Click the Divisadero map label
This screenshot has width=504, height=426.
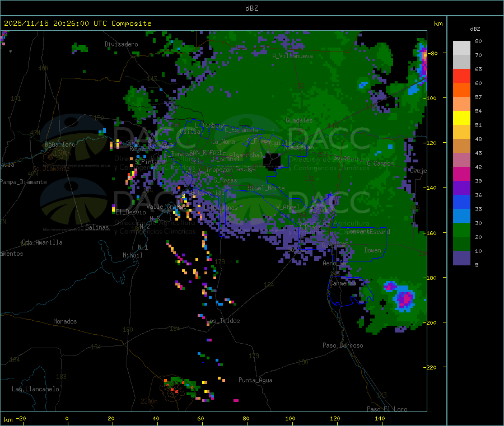tap(121, 44)
